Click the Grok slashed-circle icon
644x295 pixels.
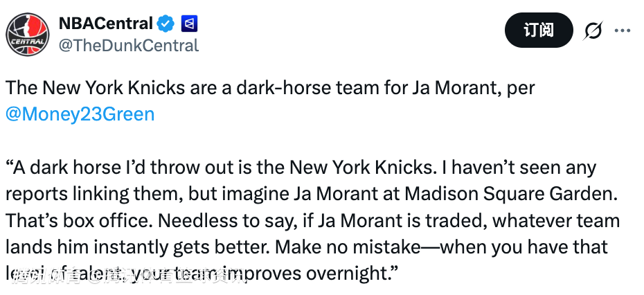click(x=593, y=31)
